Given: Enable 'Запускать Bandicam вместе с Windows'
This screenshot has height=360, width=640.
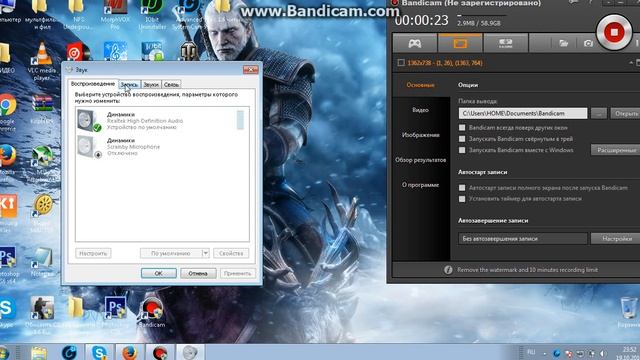Looking at the screenshot, I should 462,150.
